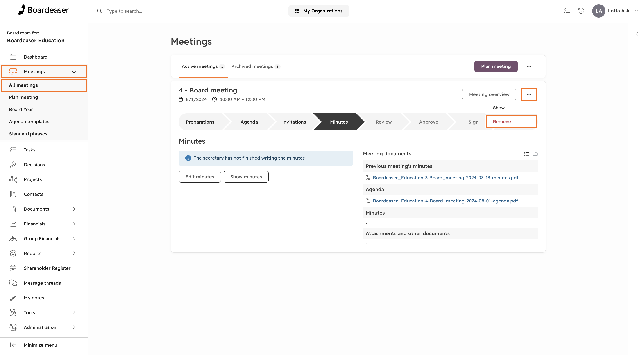Click the Administration people icon
This screenshot has width=644, height=355.
13,327
